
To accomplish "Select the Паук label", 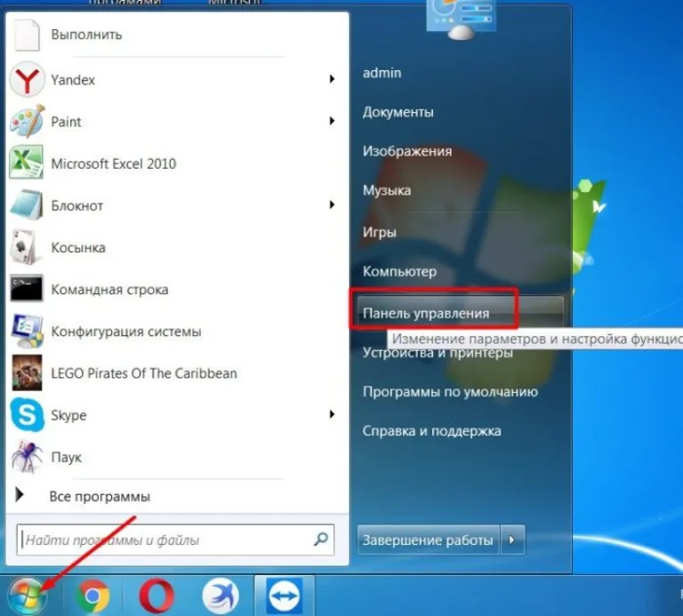I will pyautogui.click(x=66, y=458).
